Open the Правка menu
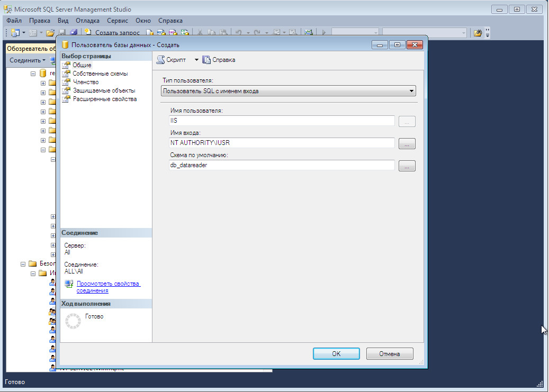The width and height of the screenshot is (549, 392). 40,21
